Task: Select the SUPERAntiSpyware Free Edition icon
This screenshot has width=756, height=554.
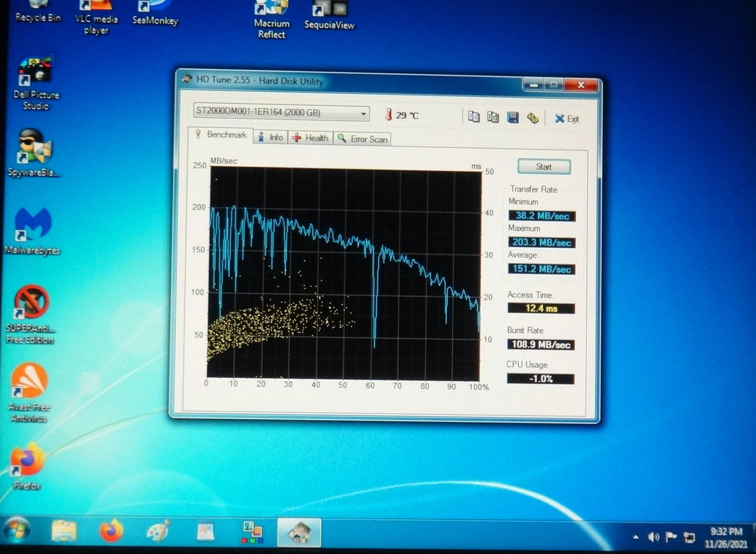Action: [x=30, y=314]
